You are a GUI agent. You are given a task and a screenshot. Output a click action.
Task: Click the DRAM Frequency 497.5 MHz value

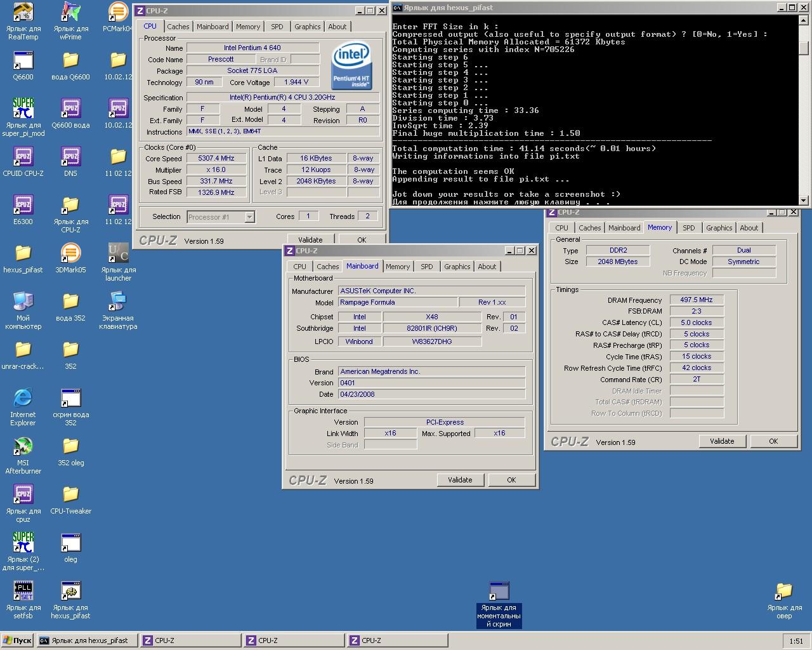(x=697, y=300)
